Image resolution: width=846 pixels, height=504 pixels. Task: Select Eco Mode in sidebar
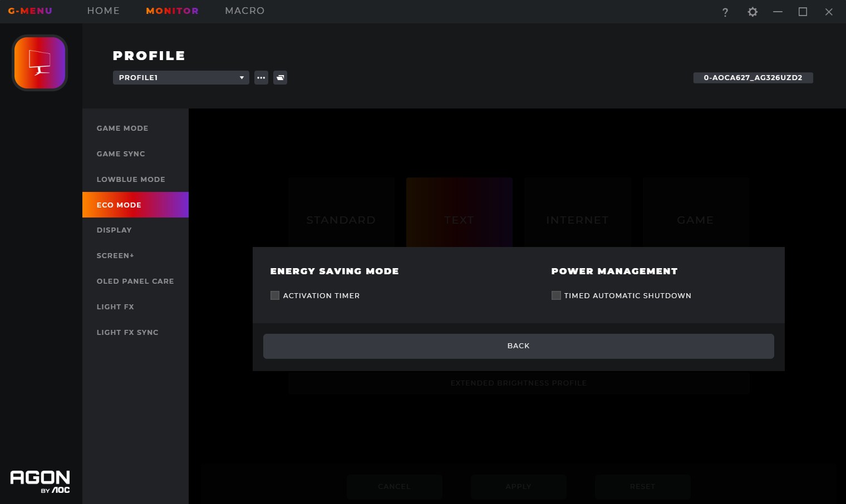pos(135,205)
